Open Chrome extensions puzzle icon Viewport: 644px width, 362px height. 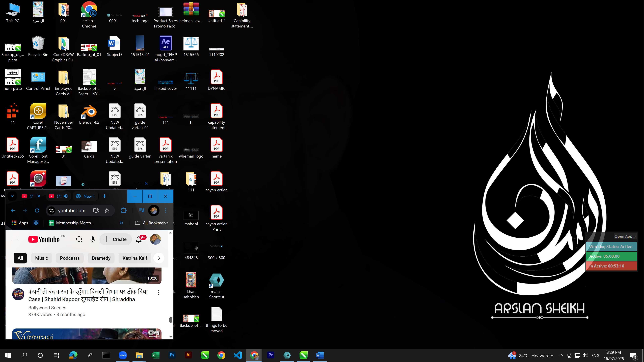coord(124,211)
